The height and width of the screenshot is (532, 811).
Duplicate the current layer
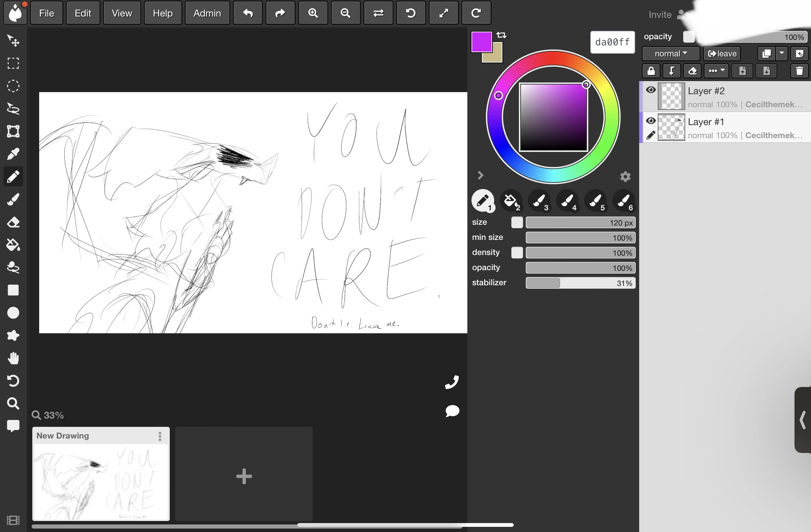point(767,54)
